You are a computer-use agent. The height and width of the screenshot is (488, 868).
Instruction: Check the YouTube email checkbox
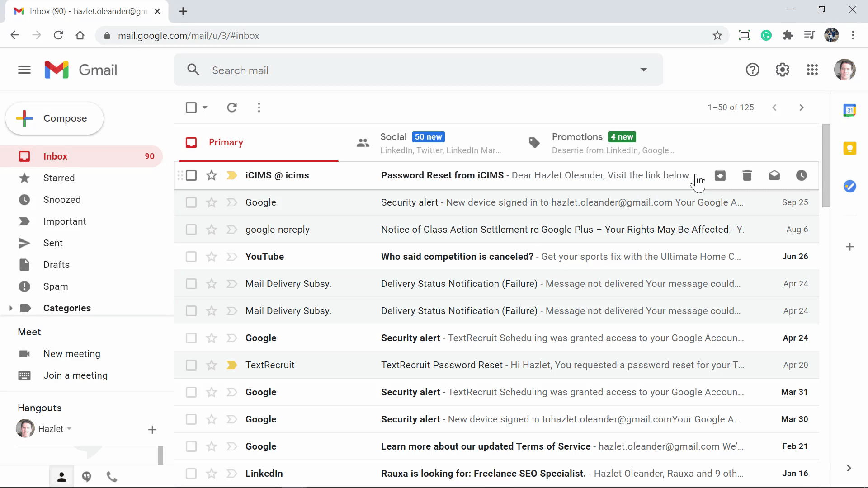[191, 257]
